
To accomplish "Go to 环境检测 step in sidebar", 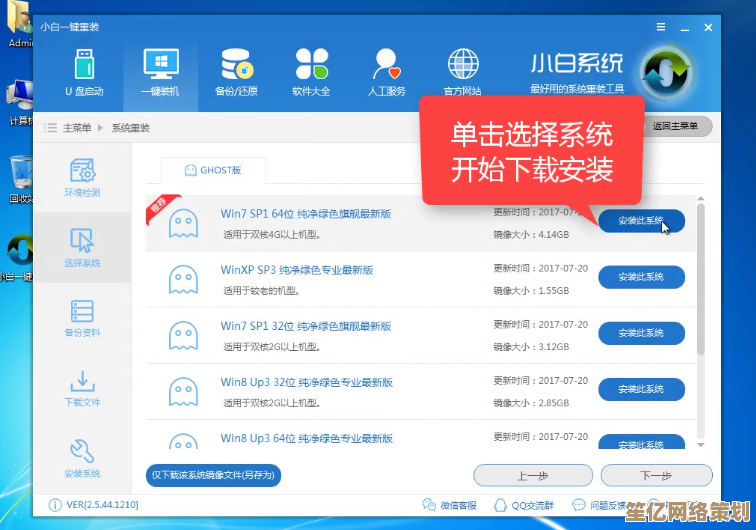I will pos(82,177).
